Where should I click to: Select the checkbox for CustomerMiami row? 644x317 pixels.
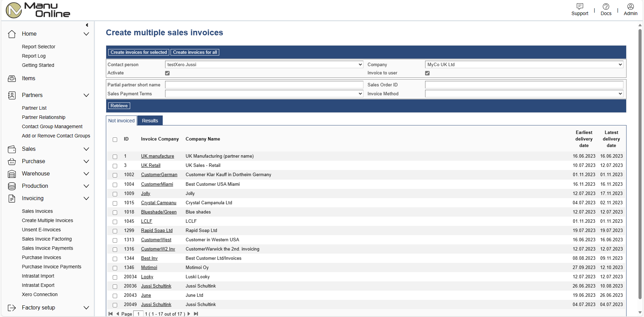point(115,185)
